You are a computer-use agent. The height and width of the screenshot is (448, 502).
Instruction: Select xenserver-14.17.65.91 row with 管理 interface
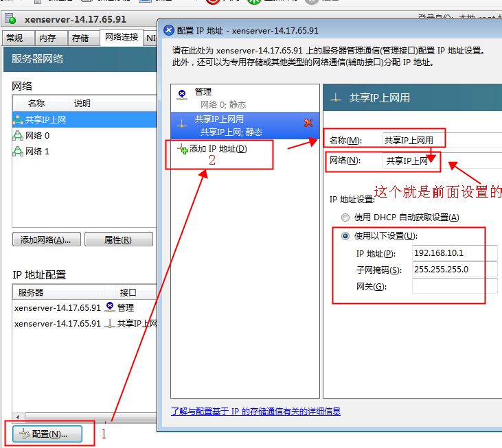click(x=85, y=307)
